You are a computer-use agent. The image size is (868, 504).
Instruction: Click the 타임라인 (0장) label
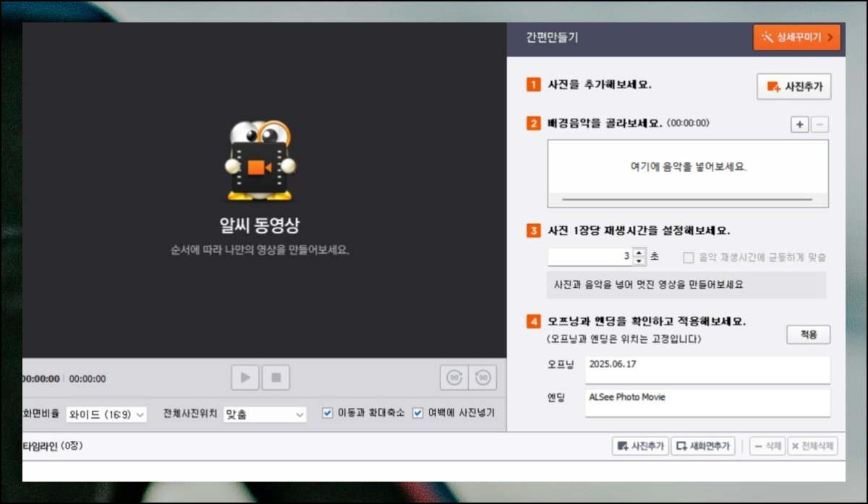[53, 445]
